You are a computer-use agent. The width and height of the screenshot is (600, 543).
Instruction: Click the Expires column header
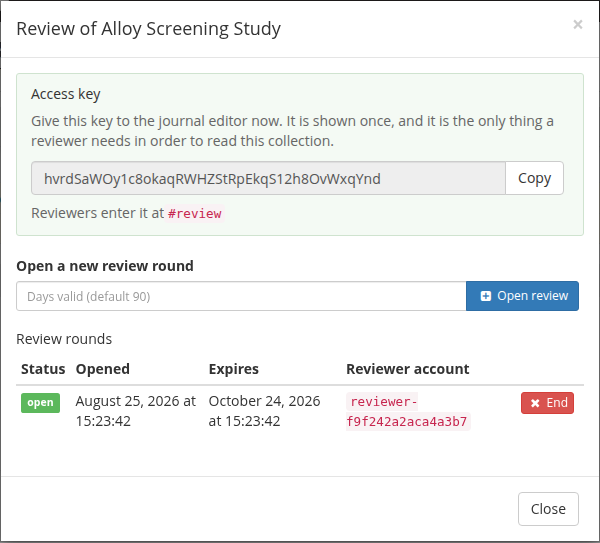point(233,369)
